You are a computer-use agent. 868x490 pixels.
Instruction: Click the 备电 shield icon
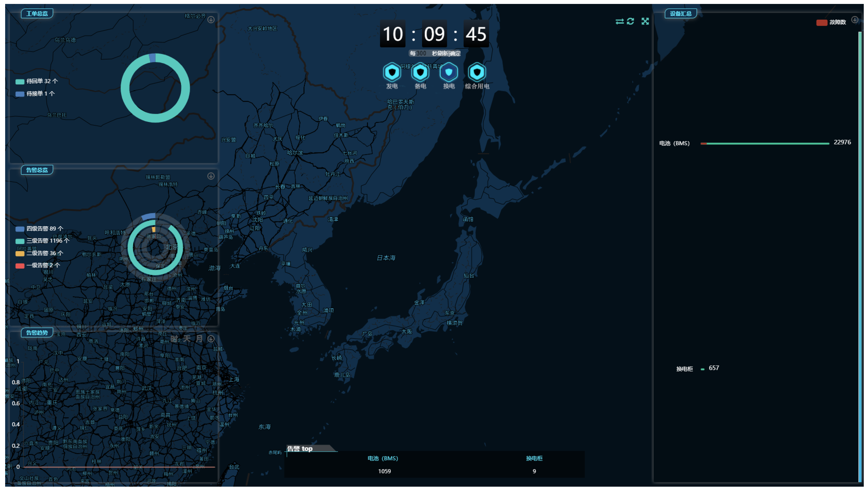(x=420, y=72)
